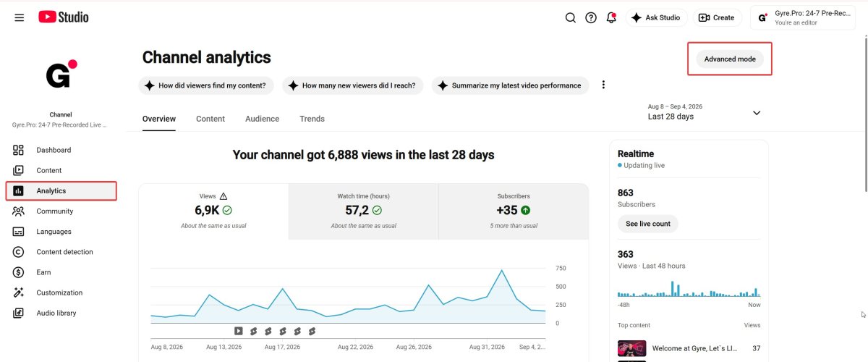The width and height of the screenshot is (868, 362).
Task: Open Community in the sidebar
Action: pos(61,211)
